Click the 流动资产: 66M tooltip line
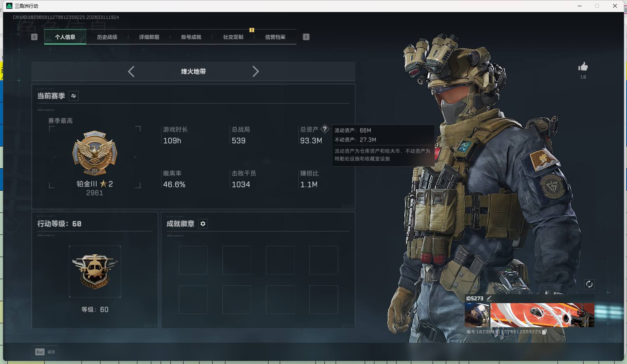Viewport: 627px width, 364px height. (x=353, y=130)
